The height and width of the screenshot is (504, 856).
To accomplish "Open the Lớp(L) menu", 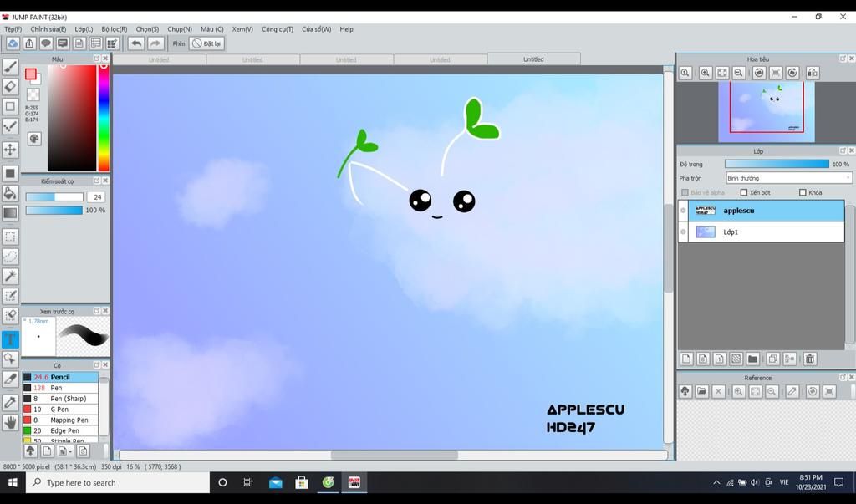I will point(84,29).
